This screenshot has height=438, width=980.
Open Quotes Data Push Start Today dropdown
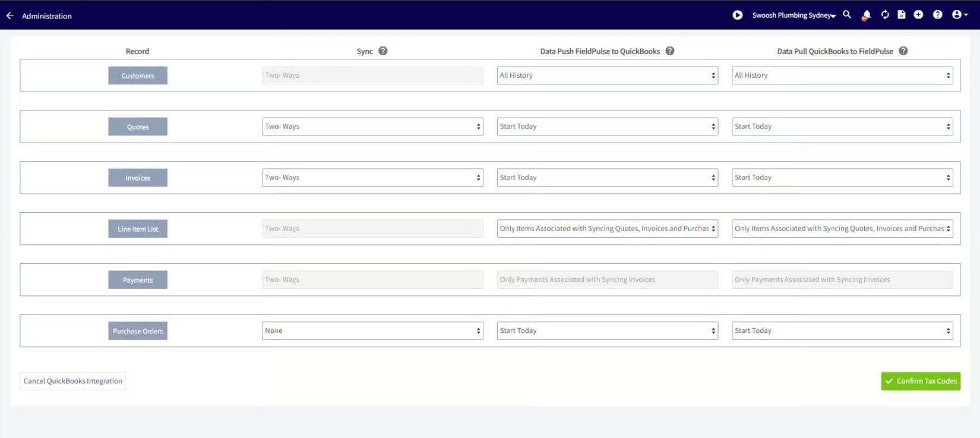(x=608, y=127)
